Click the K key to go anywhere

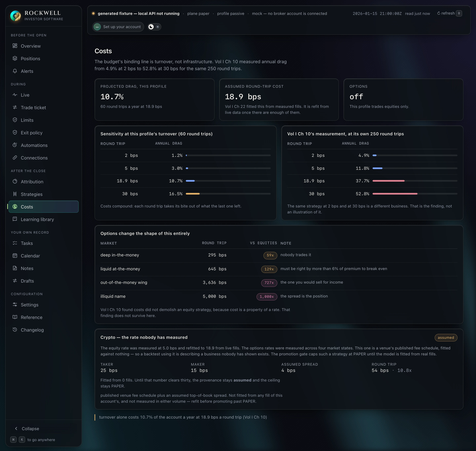point(22,439)
